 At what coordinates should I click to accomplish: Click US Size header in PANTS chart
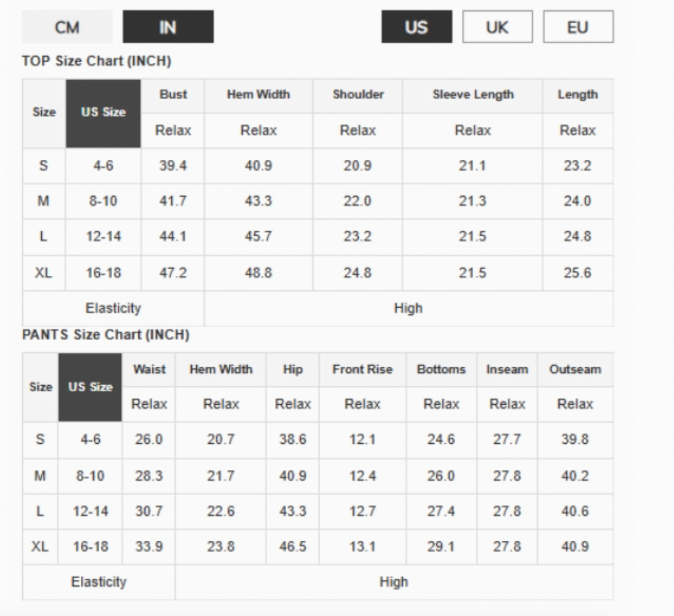pyautogui.click(x=90, y=387)
